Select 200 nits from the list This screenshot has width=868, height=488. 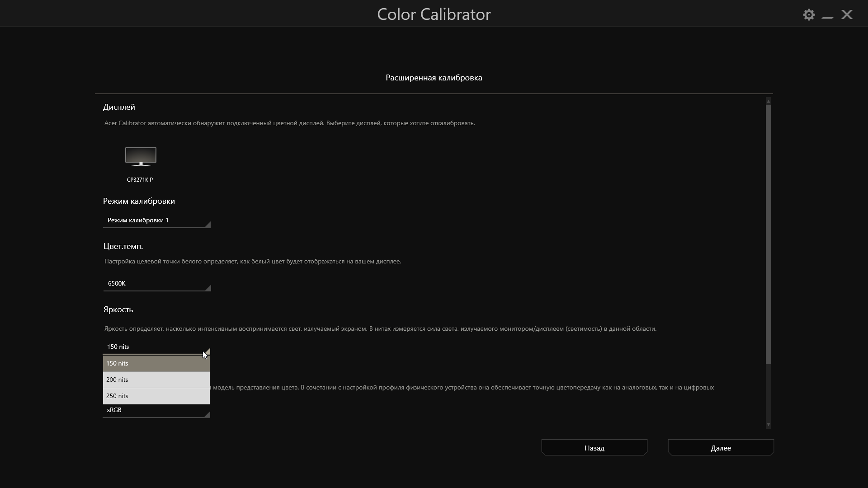156,380
